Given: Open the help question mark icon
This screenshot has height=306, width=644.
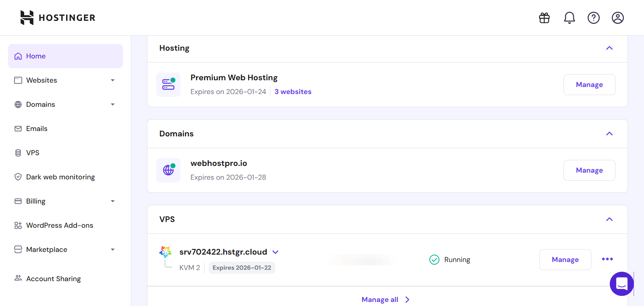Looking at the screenshot, I should tap(593, 18).
